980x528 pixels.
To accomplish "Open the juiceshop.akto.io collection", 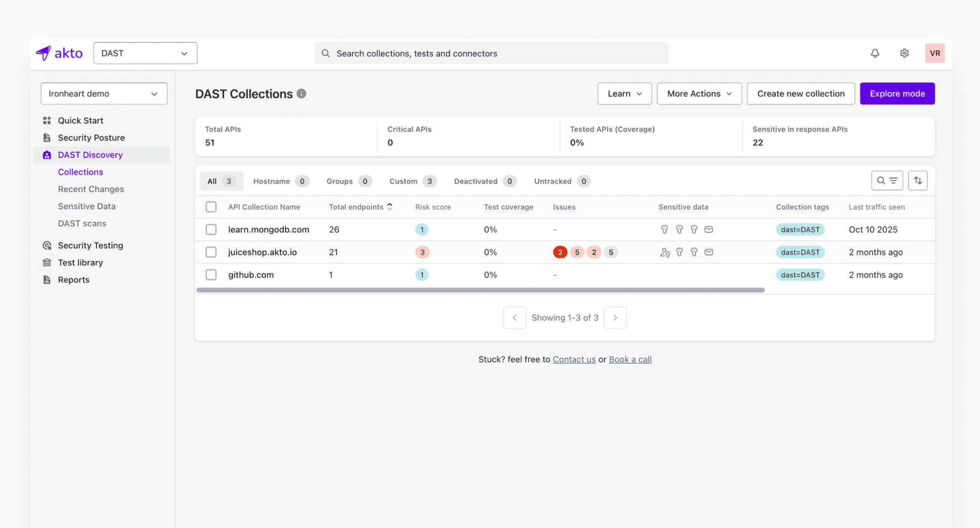I will (262, 252).
